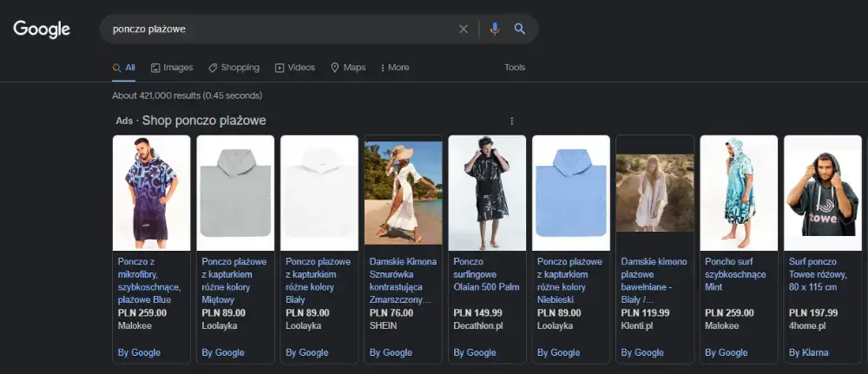Click the Decathlon.pl seller name
The width and height of the screenshot is (868, 374).
click(478, 326)
